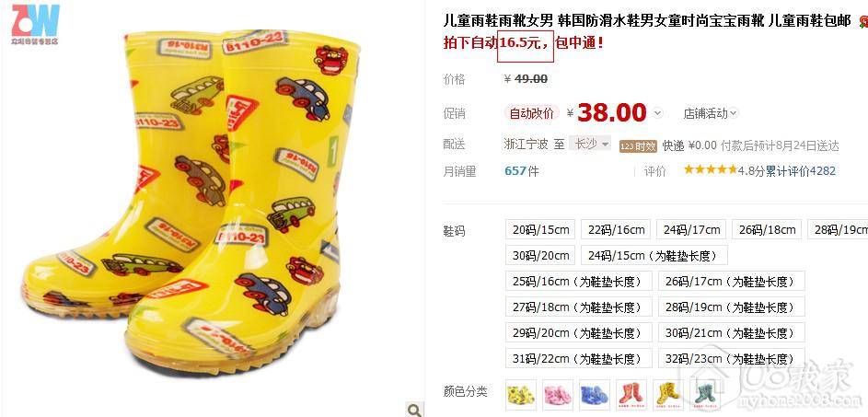
Task: Select the yellow short boots color thumbnail
Action: pos(521,394)
